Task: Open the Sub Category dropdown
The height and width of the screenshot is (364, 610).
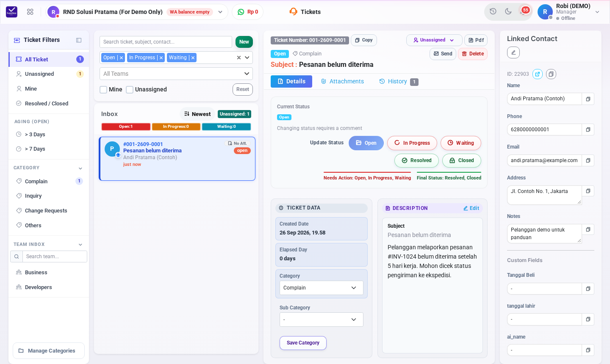Action: pyautogui.click(x=321, y=320)
